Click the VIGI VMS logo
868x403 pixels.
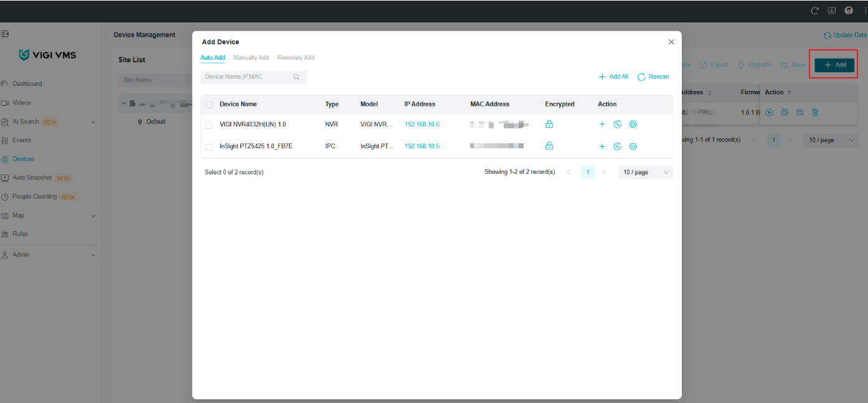[47, 55]
